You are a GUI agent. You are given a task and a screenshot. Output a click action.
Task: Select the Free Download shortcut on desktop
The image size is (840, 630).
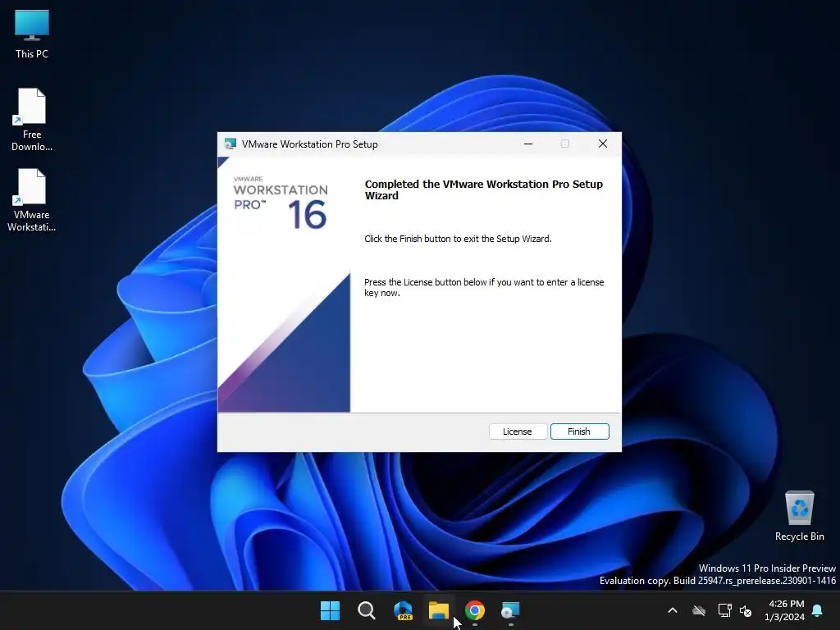pyautogui.click(x=32, y=120)
